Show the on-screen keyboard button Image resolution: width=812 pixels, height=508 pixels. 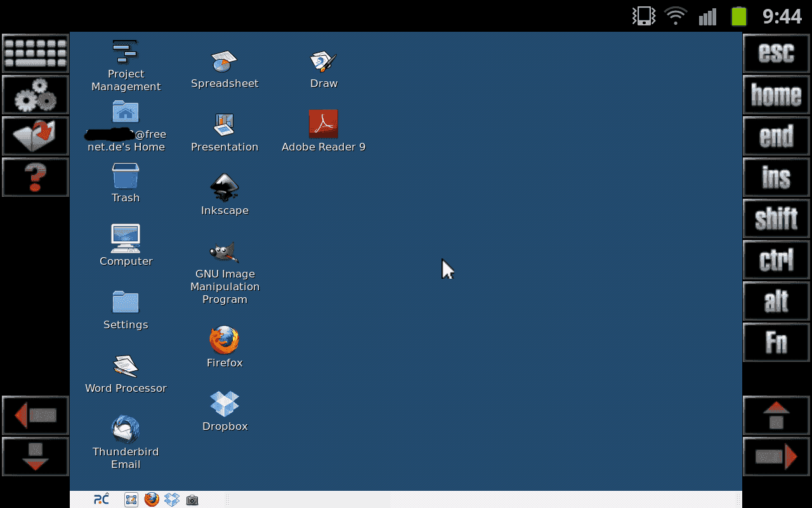pos(36,53)
